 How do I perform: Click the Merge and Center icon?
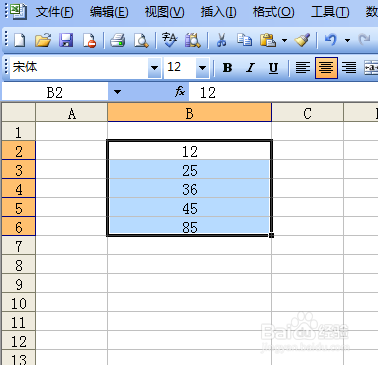tap(371, 68)
